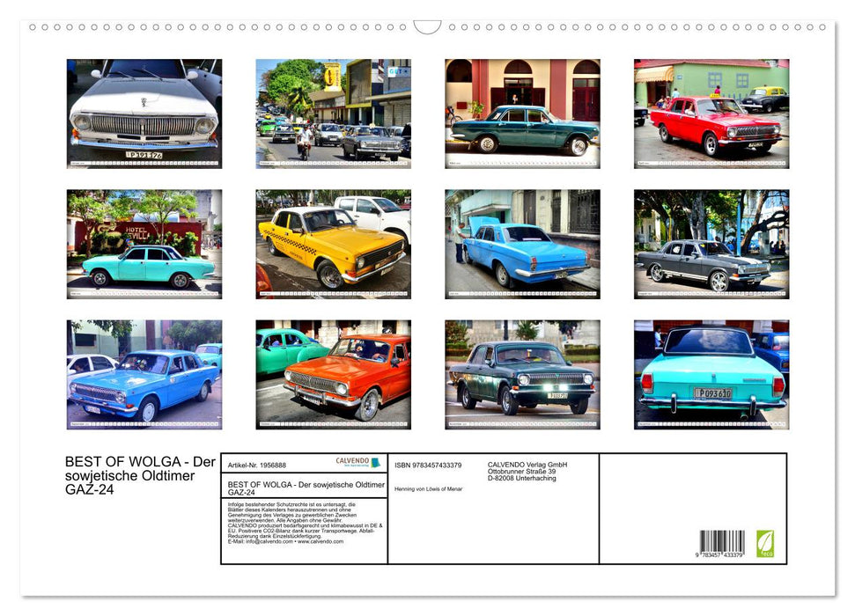This screenshot has height=616, width=855.
Task: Click the half-circle hanger at top center
Action: 427,26
